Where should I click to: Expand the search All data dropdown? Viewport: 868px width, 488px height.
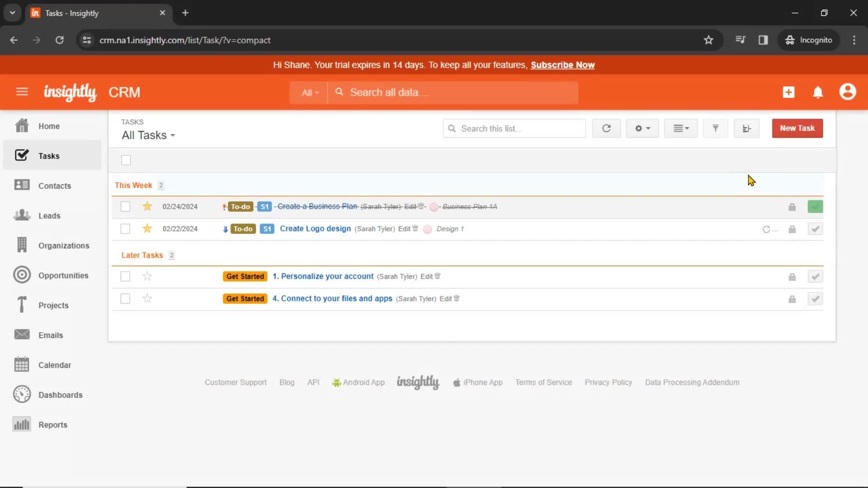(309, 92)
